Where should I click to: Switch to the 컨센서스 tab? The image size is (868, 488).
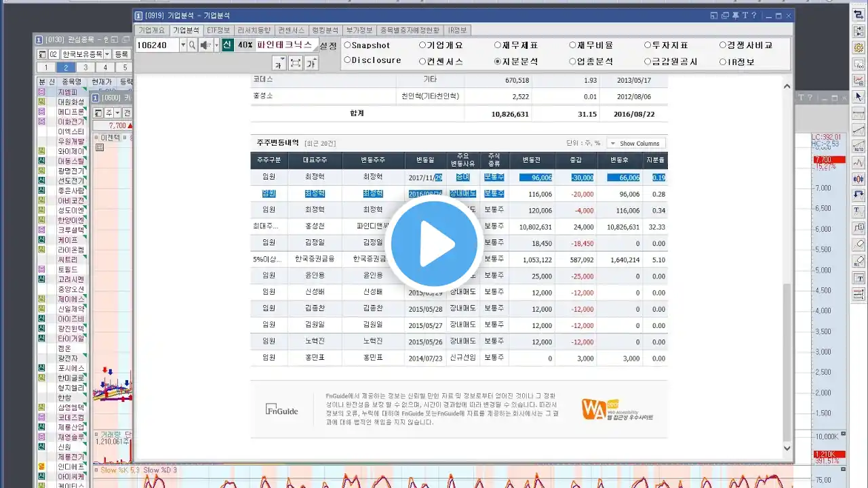292,30
